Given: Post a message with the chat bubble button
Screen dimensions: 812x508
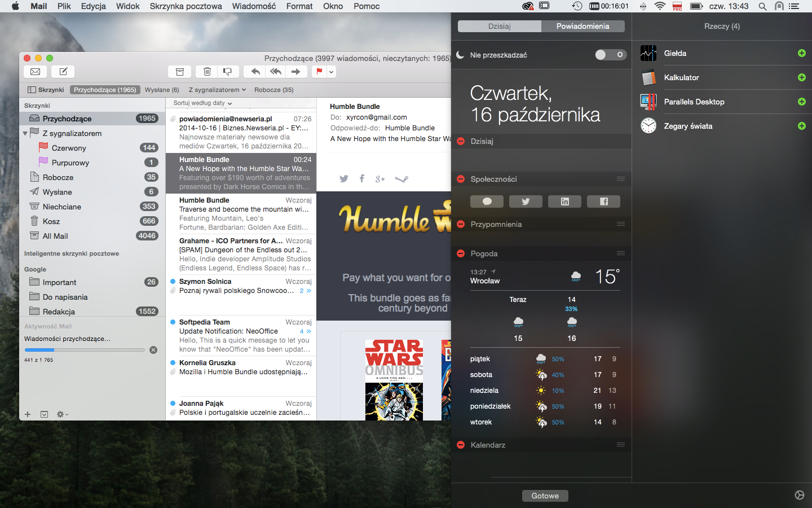Looking at the screenshot, I should pos(487,202).
